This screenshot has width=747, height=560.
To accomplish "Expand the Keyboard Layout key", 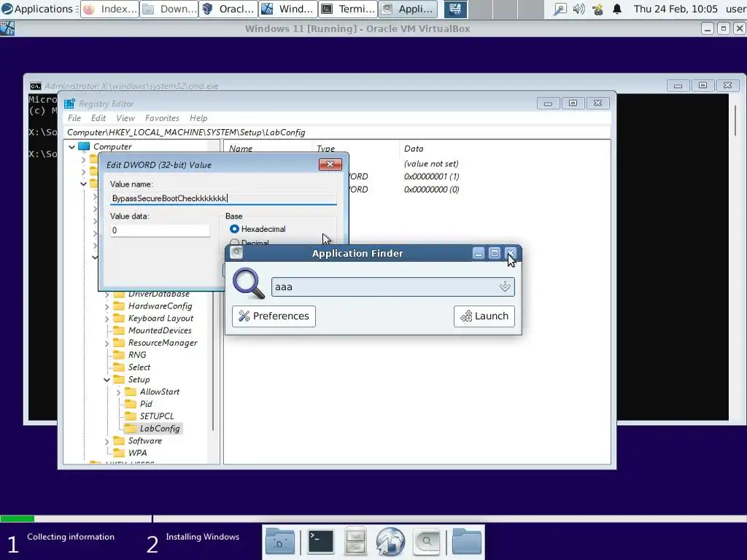I will coord(107,319).
